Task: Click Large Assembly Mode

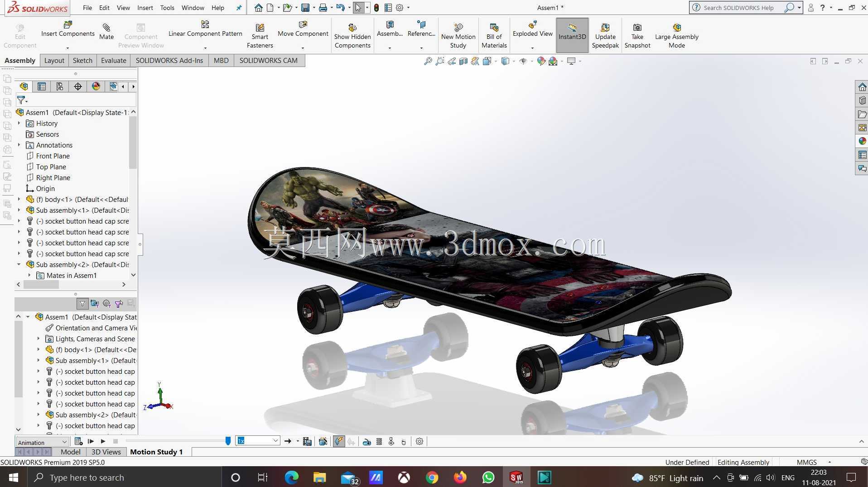Action: [676, 36]
